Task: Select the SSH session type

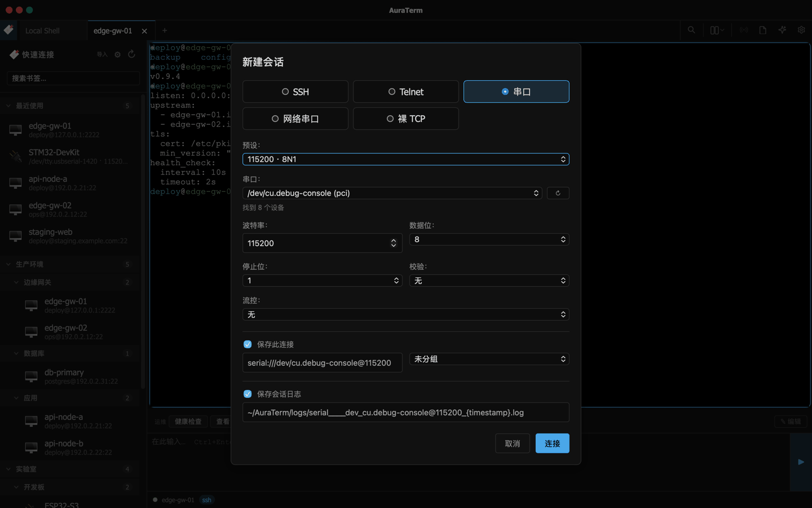Action: coord(295,91)
